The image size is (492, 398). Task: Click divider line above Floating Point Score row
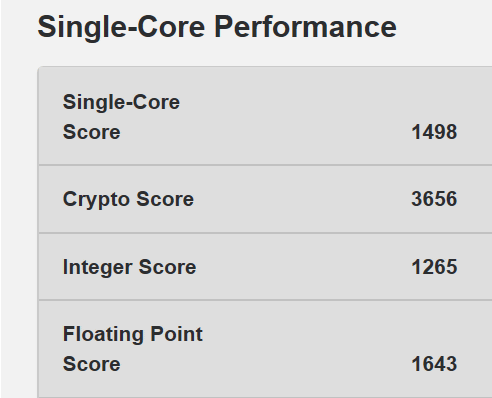(x=265, y=300)
